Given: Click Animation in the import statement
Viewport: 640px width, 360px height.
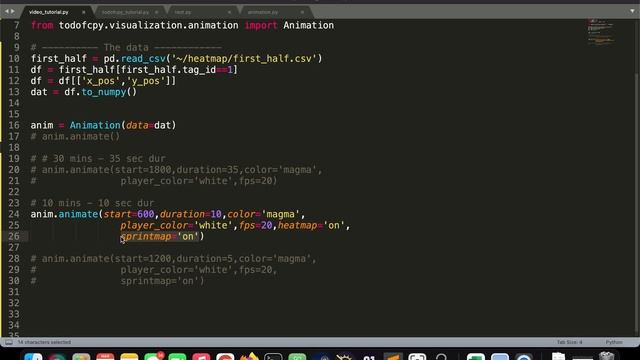Looking at the screenshot, I should 309,25.
